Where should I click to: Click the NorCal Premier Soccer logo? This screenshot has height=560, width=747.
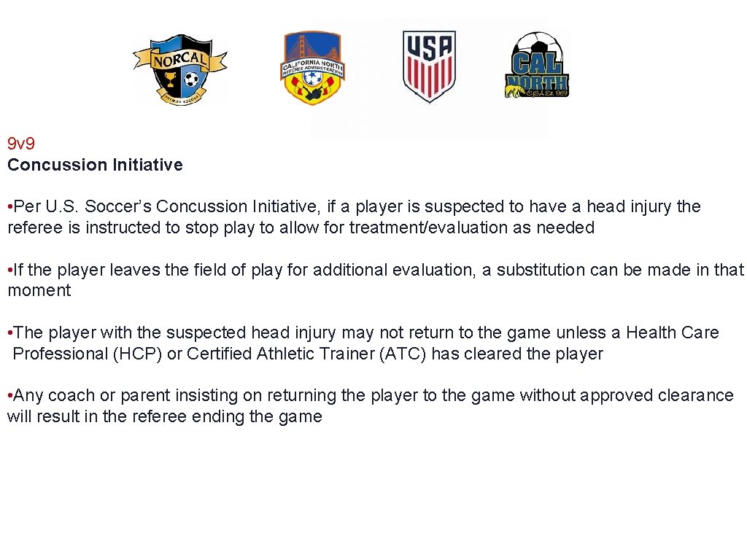(180, 70)
